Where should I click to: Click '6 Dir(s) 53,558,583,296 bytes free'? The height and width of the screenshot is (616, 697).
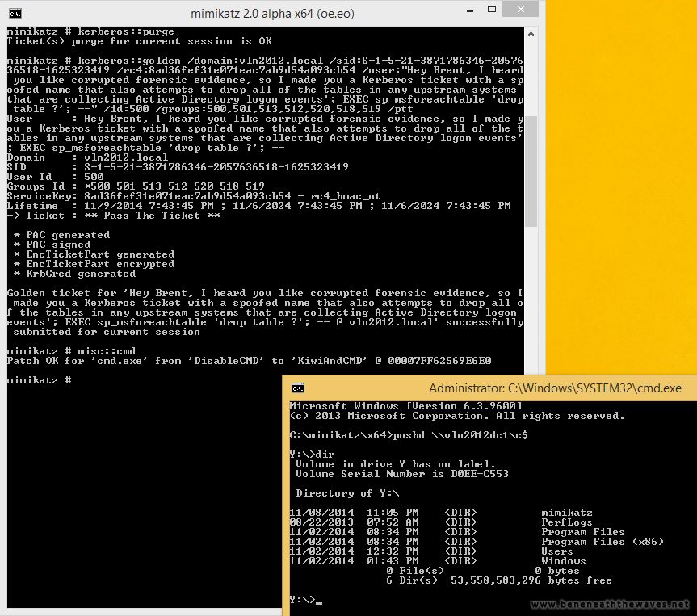tap(499, 581)
